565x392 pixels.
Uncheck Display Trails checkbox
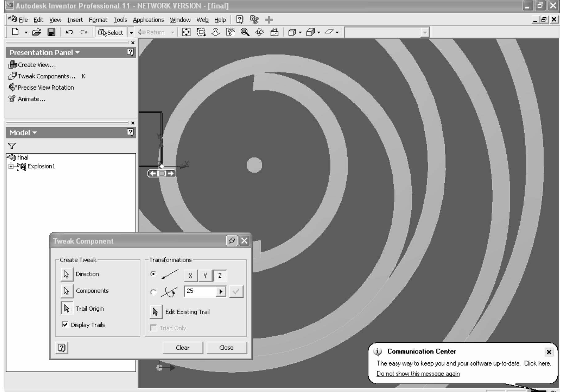click(65, 325)
